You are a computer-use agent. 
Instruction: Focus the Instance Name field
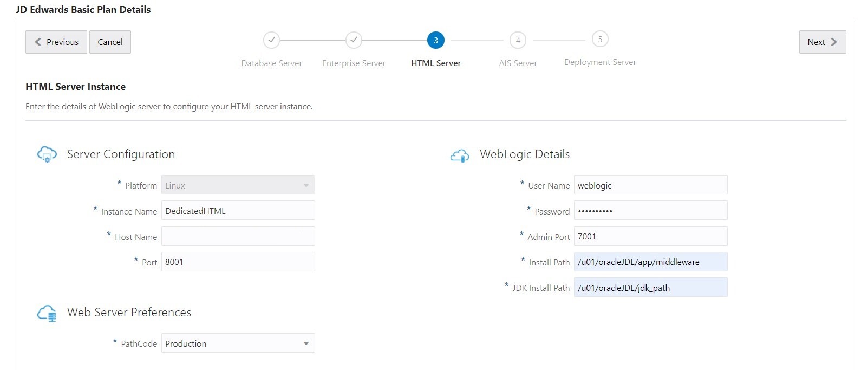pyautogui.click(x=238, y=210)
